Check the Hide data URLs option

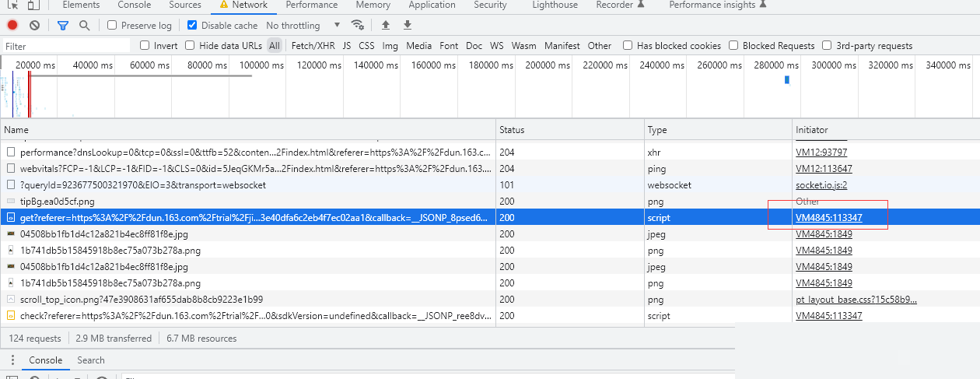190,46
